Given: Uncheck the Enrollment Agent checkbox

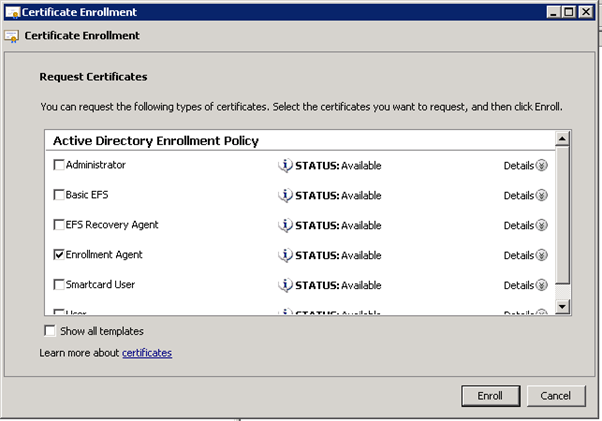Looking at the screenshot, I should click(59, 255).
